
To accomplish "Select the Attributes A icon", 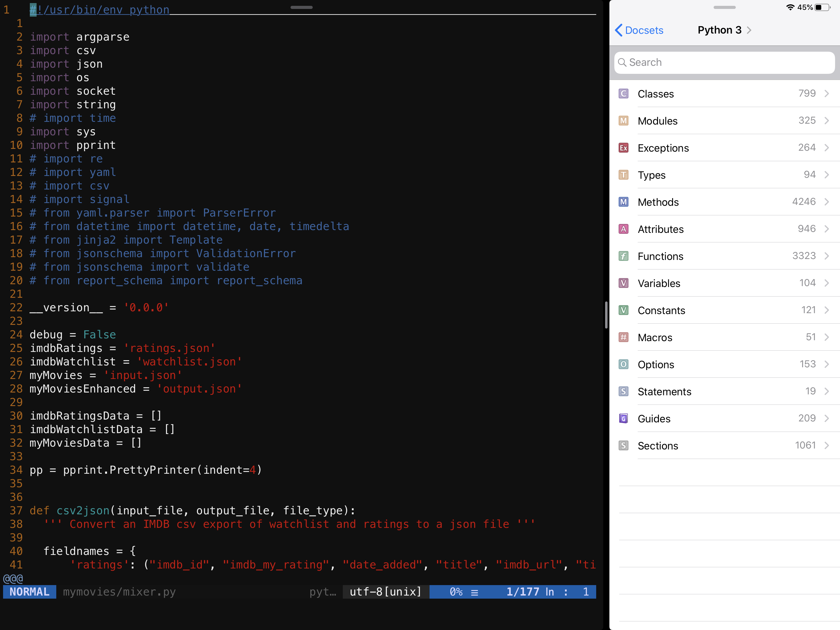I will click(x=623, y=229).
